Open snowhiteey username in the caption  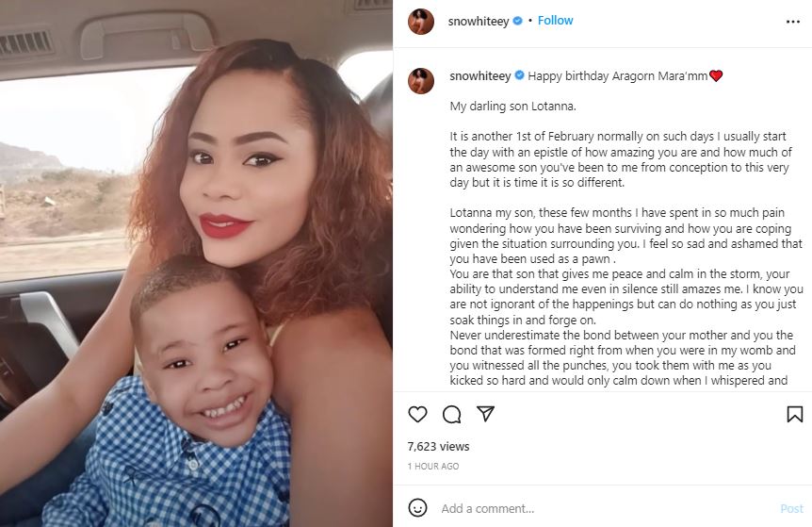(x=479, y=76)
